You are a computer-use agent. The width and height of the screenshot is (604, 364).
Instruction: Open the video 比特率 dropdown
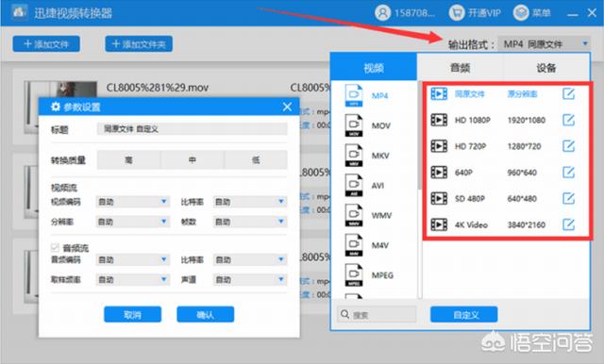249,202
